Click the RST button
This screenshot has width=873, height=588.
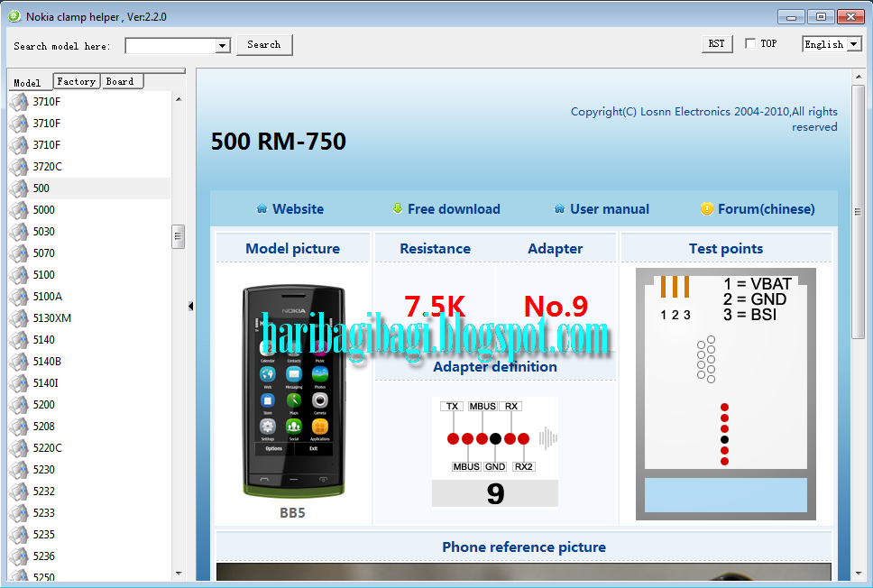pos(716,43)
